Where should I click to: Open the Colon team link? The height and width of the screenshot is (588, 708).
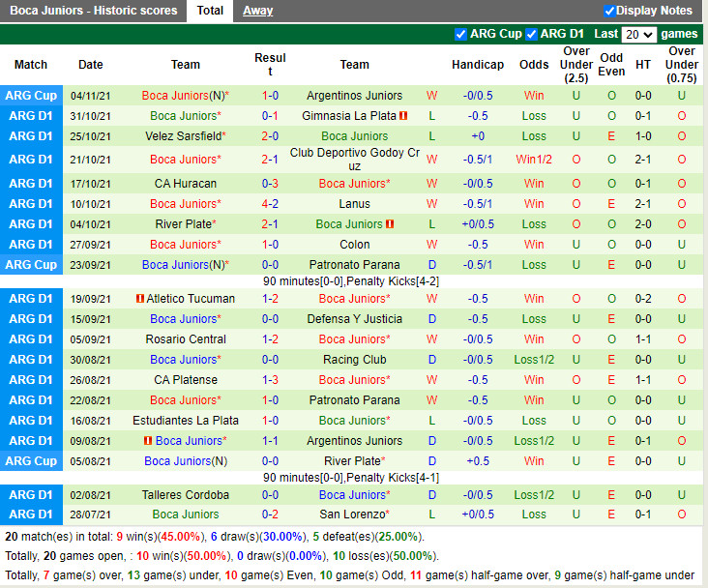pos(354,245)
